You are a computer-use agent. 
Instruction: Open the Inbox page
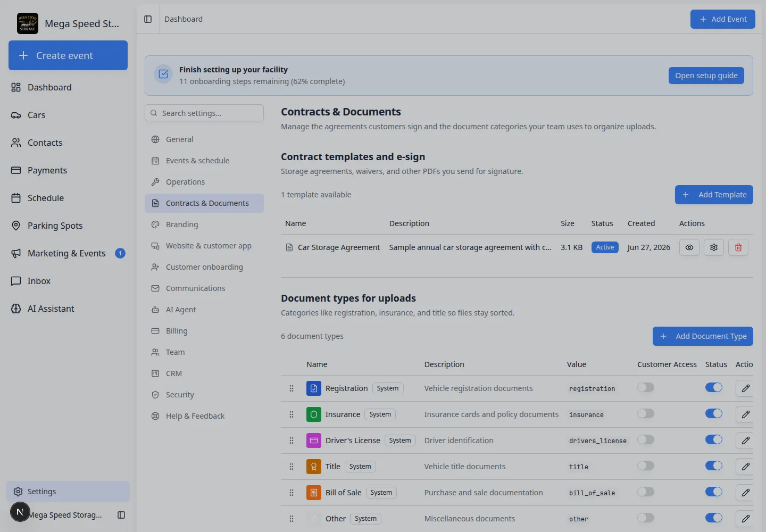tap(68, 281)
